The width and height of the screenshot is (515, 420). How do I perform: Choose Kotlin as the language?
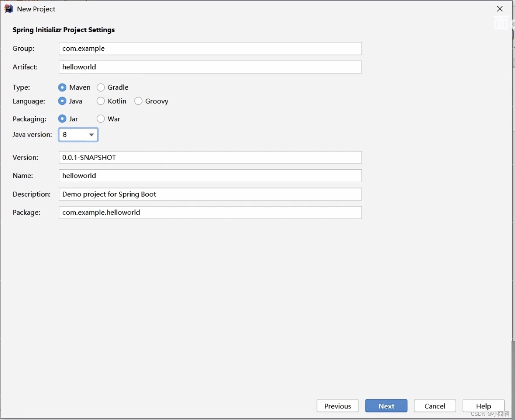point(101,101)
